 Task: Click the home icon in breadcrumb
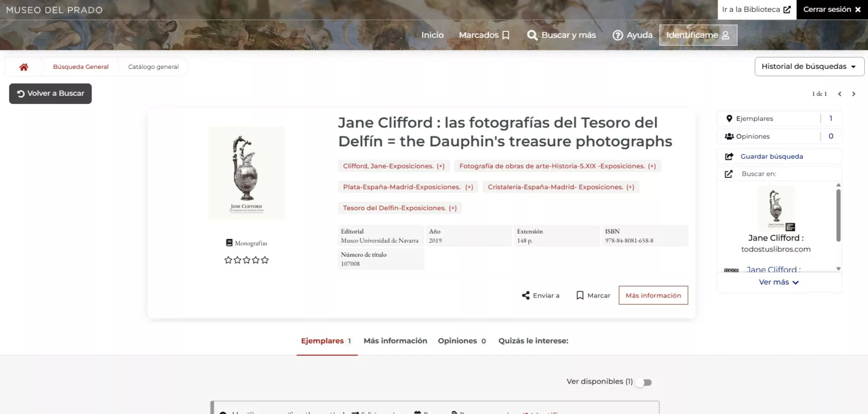point(23,67)
